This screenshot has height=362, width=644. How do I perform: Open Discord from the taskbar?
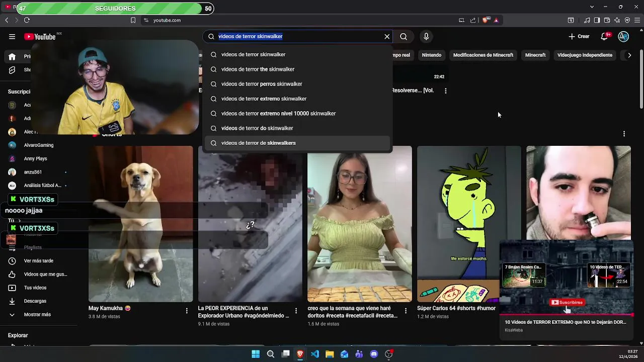(374, 354)
